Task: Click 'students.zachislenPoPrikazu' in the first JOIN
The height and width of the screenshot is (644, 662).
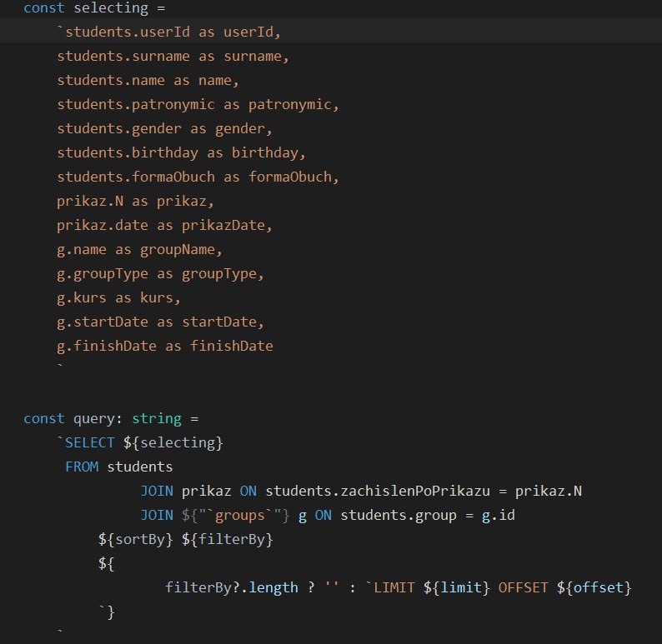Action: coord(378,491)
